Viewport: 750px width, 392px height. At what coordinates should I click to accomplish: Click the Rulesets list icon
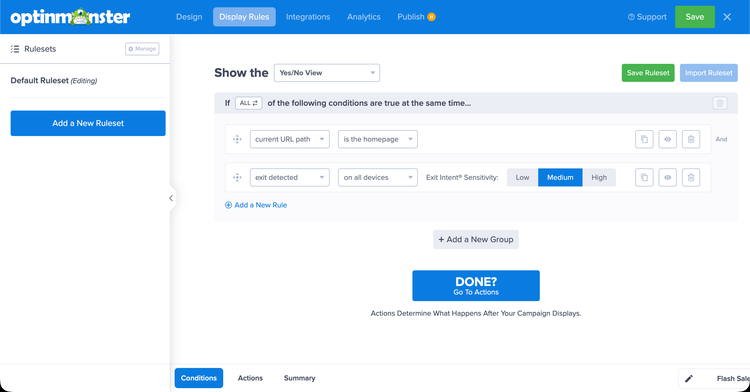[x=15, y=49]
